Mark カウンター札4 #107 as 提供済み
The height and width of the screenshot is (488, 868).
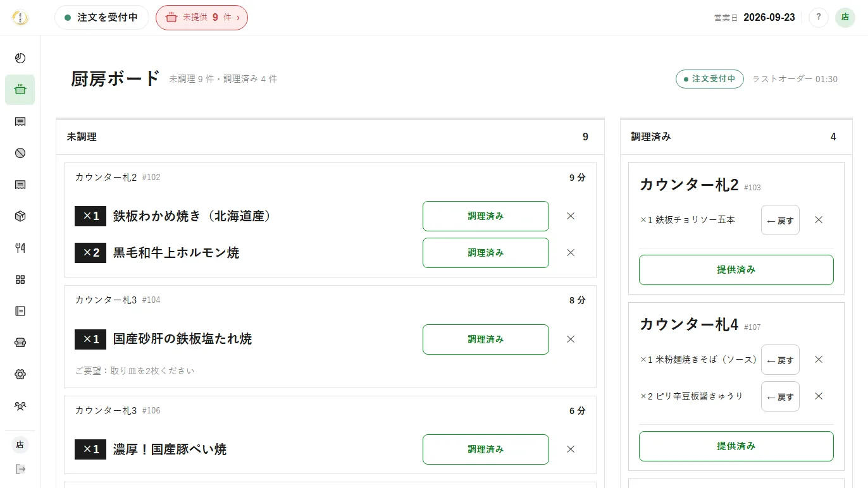(x=736, y=446)
